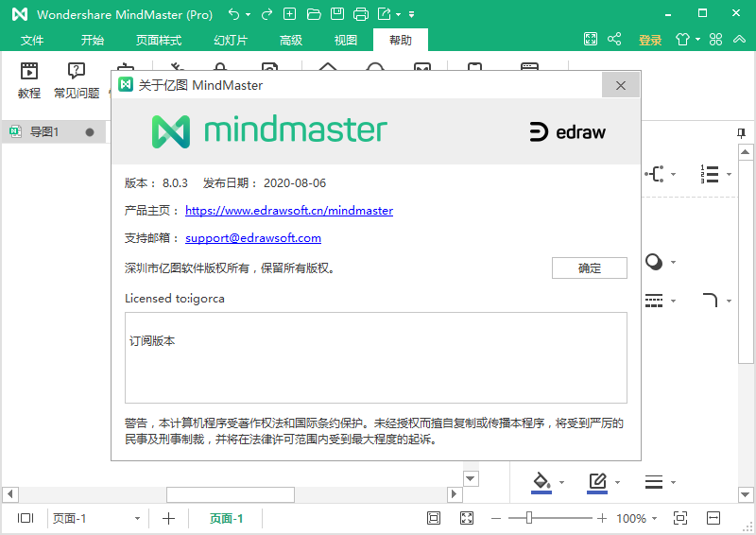The height and width of the screenshot is (535, 756).
Task: Switch to the 幻灯片 tab
Action: (x=231, y=40)
